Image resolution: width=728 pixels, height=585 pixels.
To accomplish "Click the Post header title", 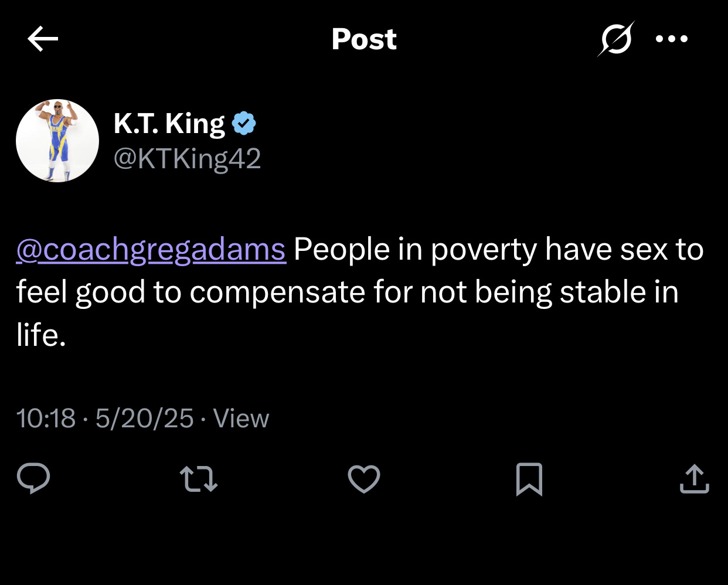I will [x=364, y=39].
